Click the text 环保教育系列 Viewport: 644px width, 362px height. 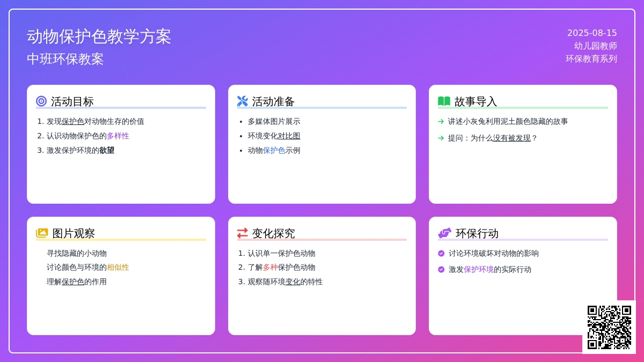pos(591,59)
